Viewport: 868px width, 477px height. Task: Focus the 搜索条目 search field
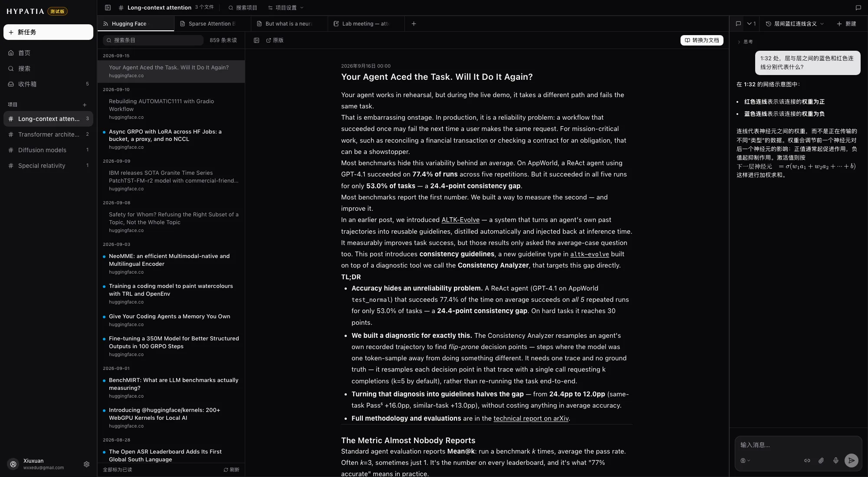[x=153, y=40]
